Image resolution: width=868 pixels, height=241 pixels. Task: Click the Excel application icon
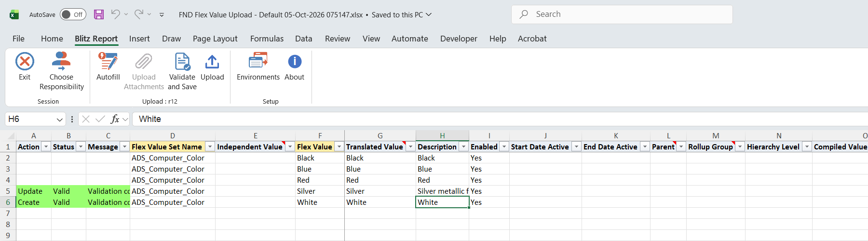tap(14, 14)
